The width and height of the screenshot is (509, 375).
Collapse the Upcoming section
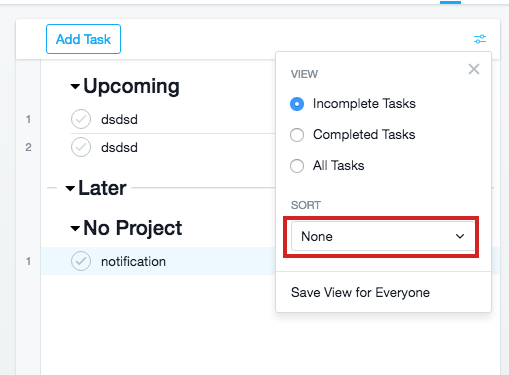pyautogui.click(x=75, y=87)
